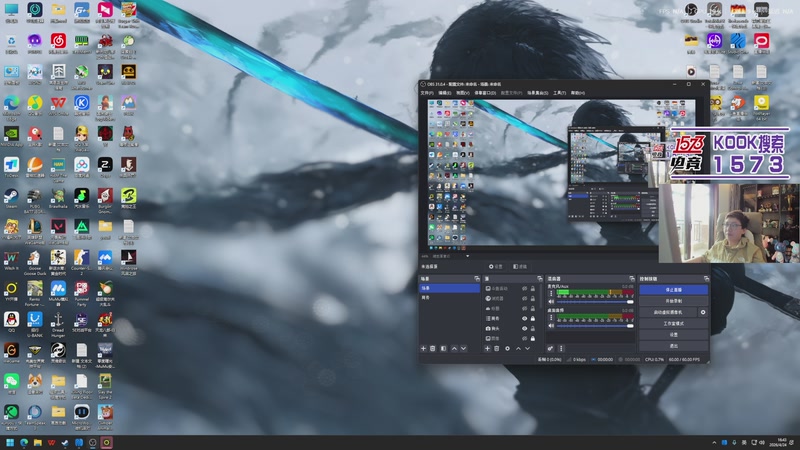Screen dimensions: 800x450
Task: Delete selected source using Sources dock trash icon
Action: [496, 348]
